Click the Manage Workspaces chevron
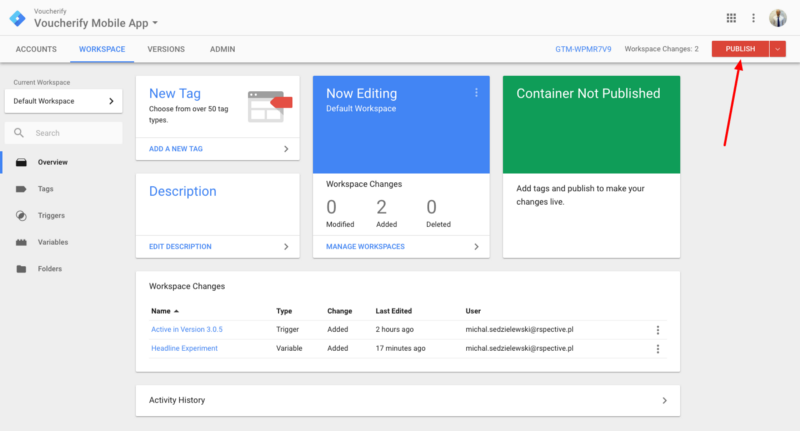The image size is (800, 431). pos(477,247)
